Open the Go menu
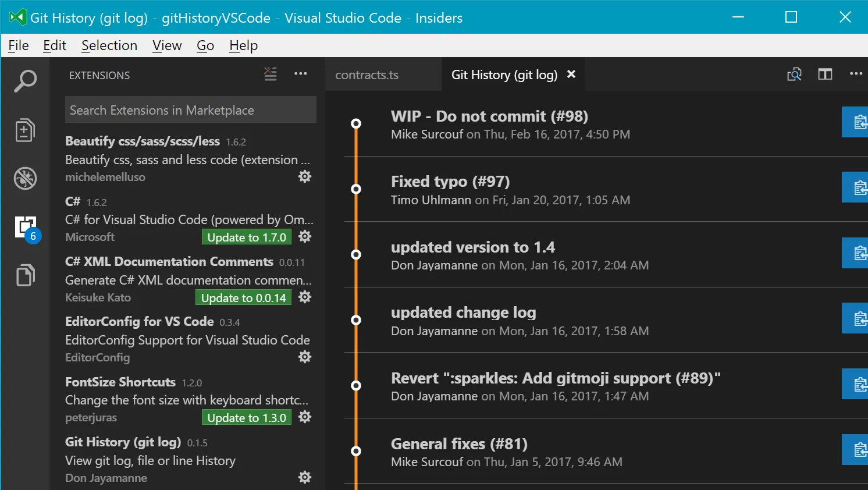The height and width of the screenshot is (490, 868). click(x=205, y=45)
